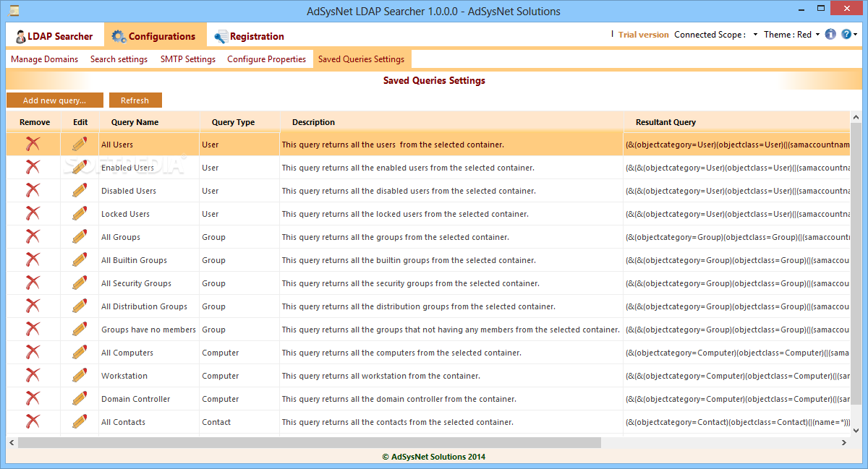Screen dimensions: 868x469
Task: Open the Manage Domains sub-tab
Action: coord(44,59)
